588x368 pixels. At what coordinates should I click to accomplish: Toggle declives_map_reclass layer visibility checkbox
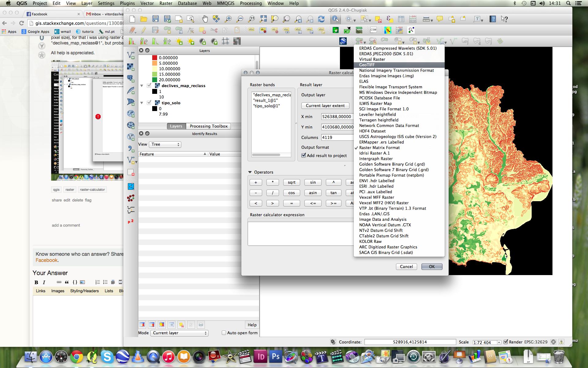(x=149, y=86)
